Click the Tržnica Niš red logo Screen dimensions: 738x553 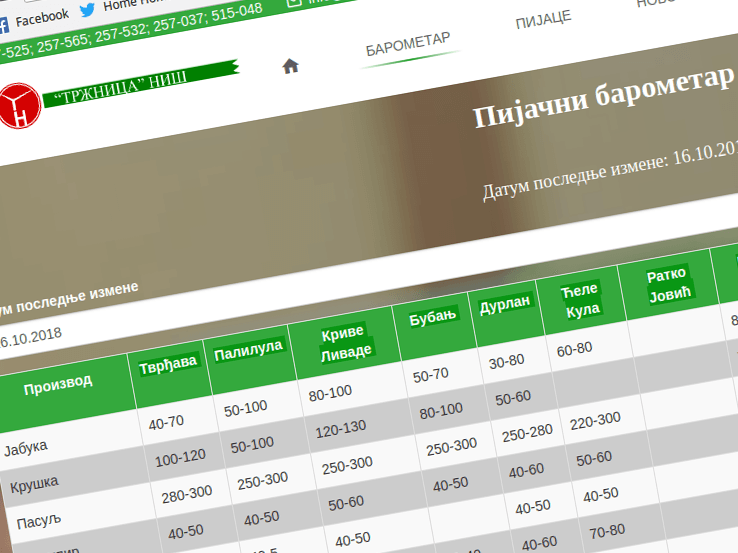[18, 106]
